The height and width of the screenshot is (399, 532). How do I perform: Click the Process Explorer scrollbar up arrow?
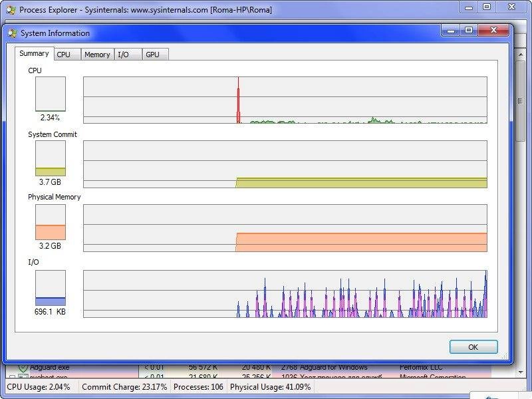coord(521,55)
